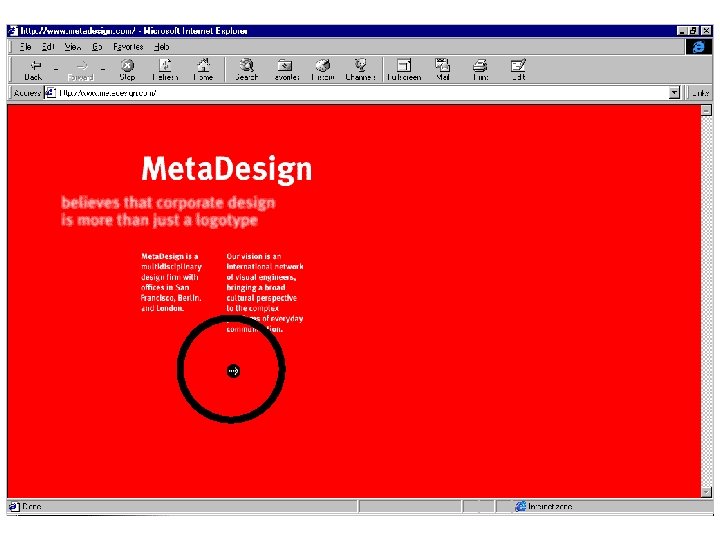
Task: Go to the Home page icon
Action: click(x=203, y=70)
